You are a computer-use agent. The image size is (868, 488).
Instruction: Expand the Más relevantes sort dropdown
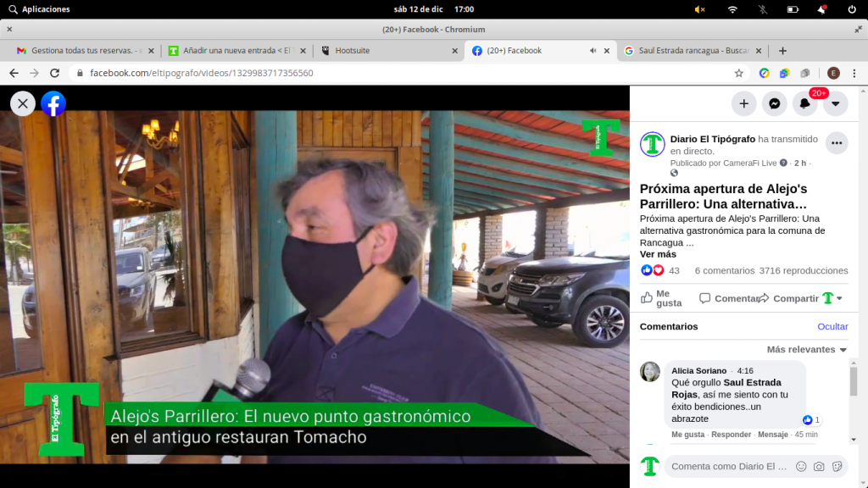(807, 350)
